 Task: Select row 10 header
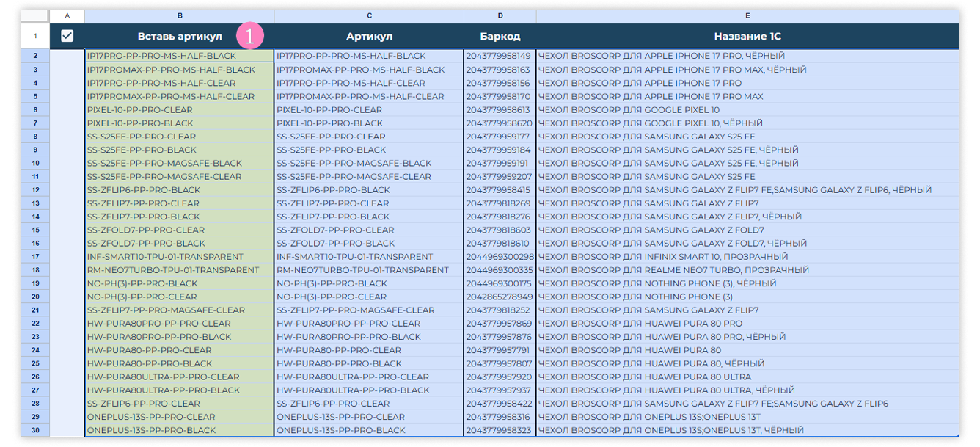coord(35,163)
